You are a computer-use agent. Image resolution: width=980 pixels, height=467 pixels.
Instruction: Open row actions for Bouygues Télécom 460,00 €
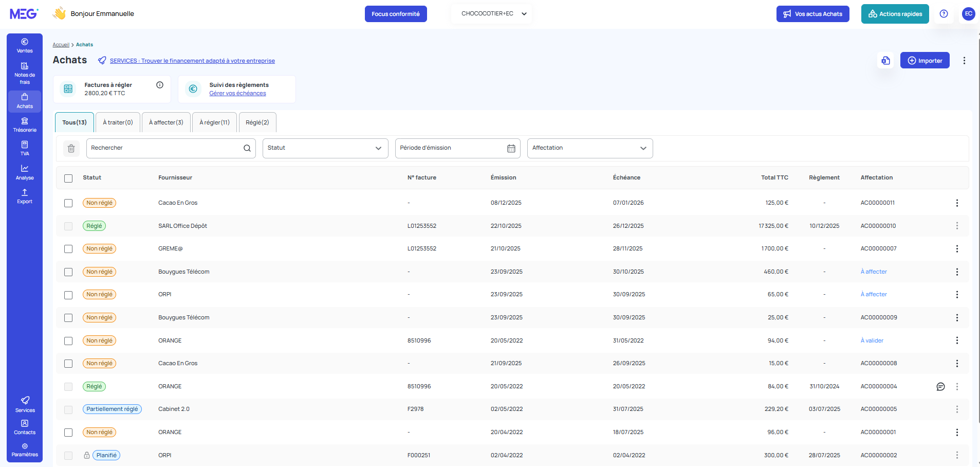[x=957, y=272]
